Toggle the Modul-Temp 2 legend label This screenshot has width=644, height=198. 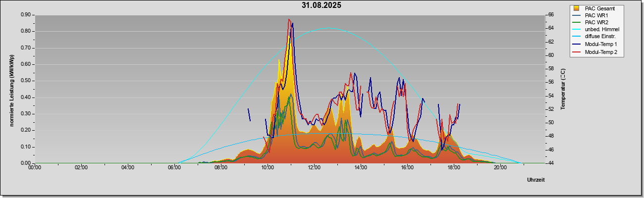(601, 52)
